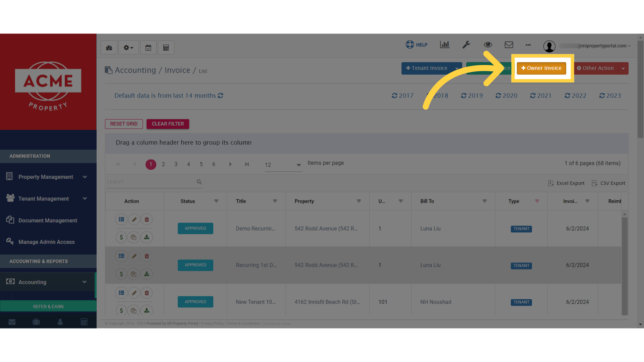Screen dimensions: 644x362
Task: Click the wrench tools icon
Action: (466, 45)
